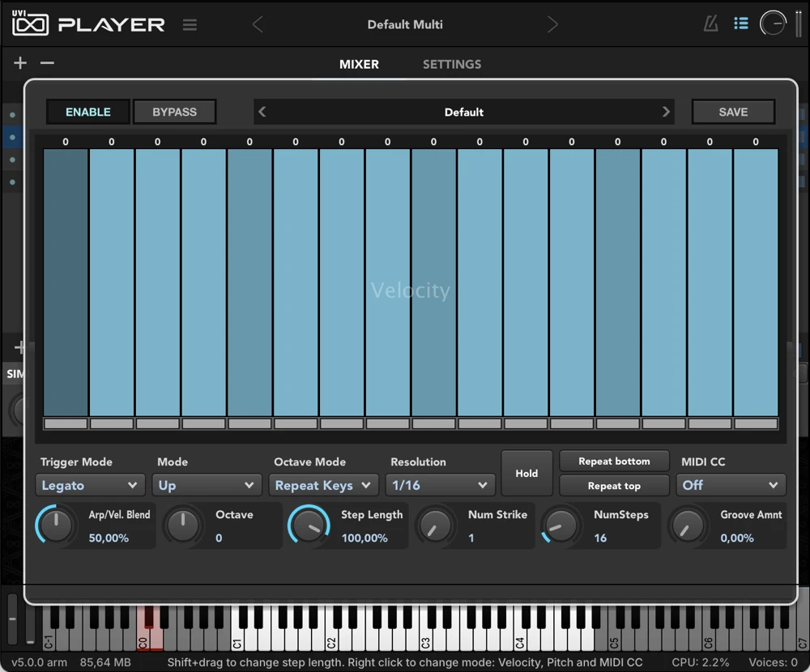This screenshot has width=810, height=672.
Task: Toggle the metronome icon
Action: pos(711,23)
